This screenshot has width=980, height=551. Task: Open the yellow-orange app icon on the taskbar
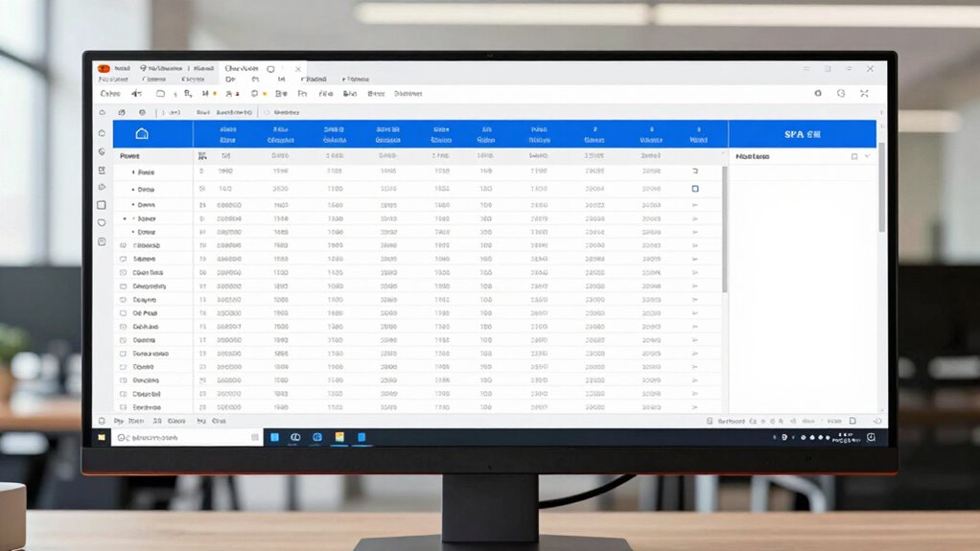(339, 437)
